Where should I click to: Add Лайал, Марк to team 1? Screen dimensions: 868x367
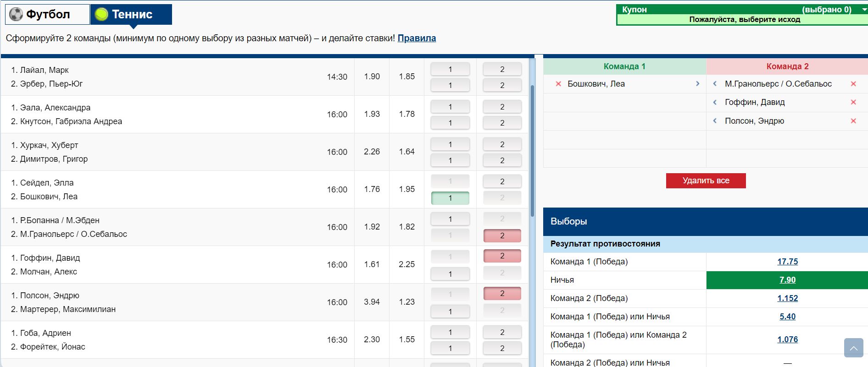[450, 69]
